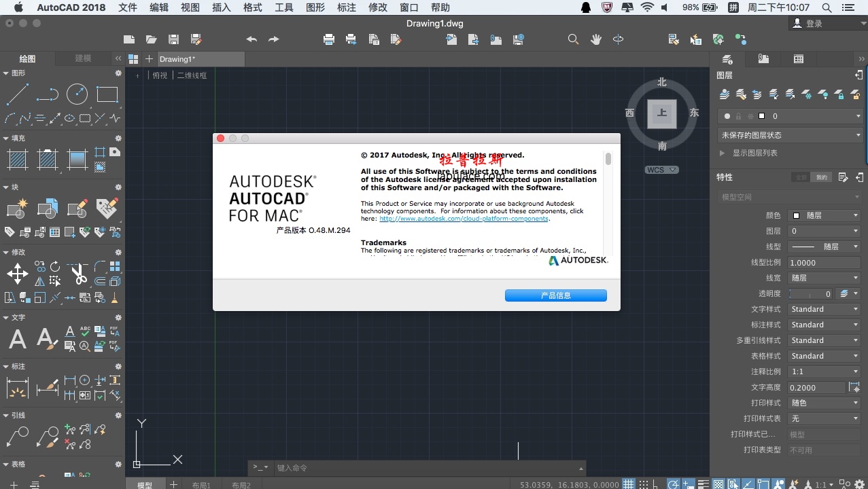
Task: Open the WCS coordinate system dropdown
Action: point(662,170)
